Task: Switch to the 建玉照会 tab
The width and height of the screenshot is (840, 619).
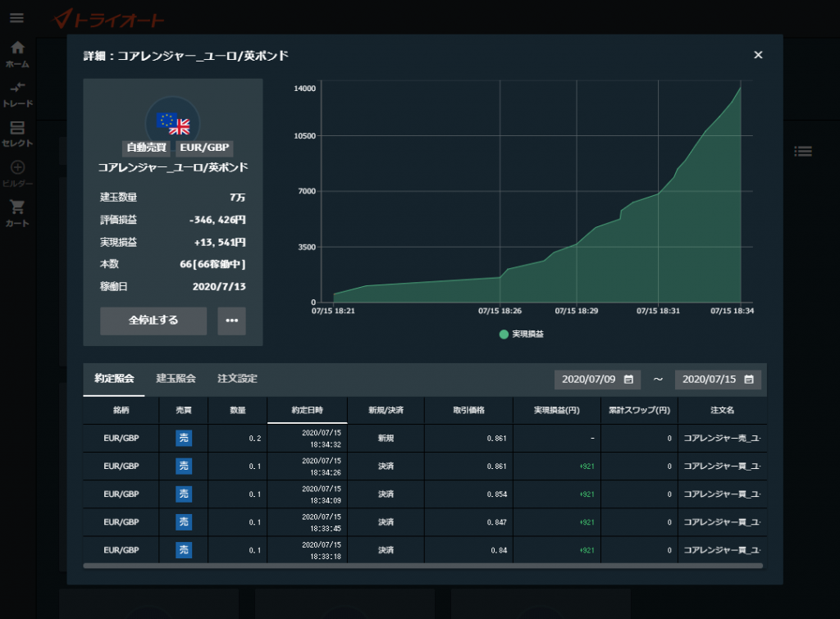Action: pos(176,379)
